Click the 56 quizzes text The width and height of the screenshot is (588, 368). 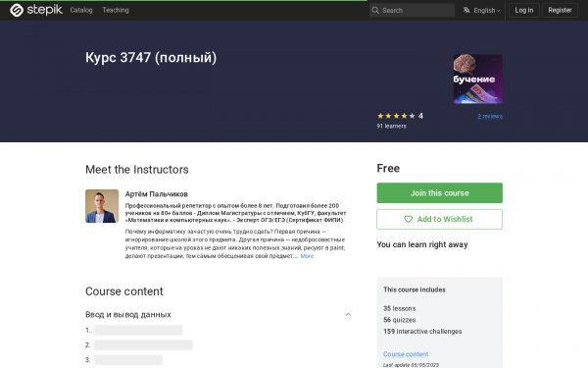[400, 320]
